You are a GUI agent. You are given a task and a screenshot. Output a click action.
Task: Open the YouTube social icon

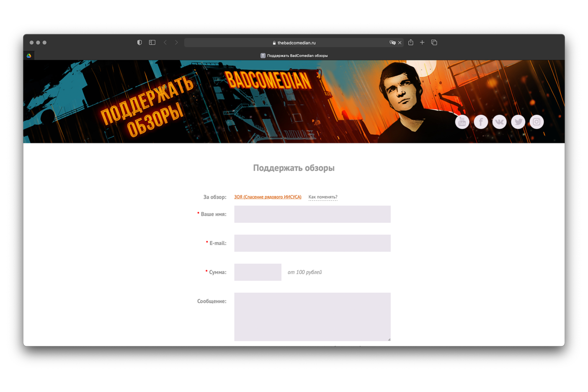tap(462, 122)
